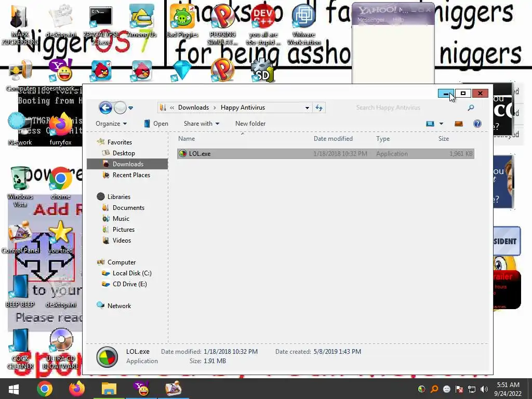Switch to Yahoo Messenger taskbar button

click(141, 389)
